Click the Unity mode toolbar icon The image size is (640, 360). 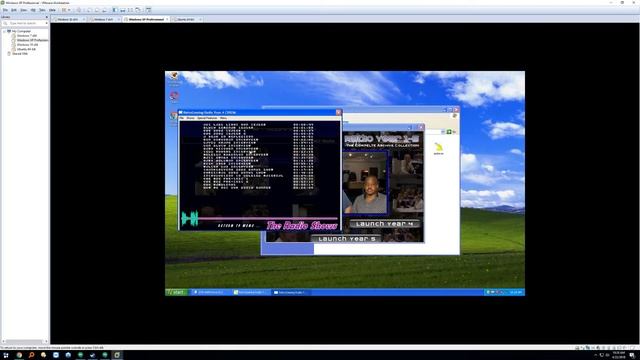tap(138, 10)
